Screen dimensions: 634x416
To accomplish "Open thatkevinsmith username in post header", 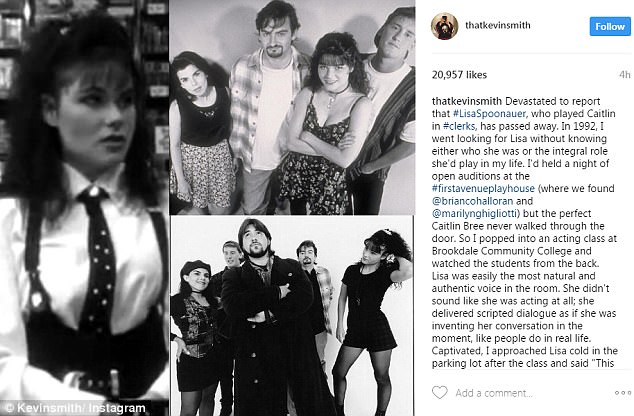I will pyautogui.click(x=498, y=25).
